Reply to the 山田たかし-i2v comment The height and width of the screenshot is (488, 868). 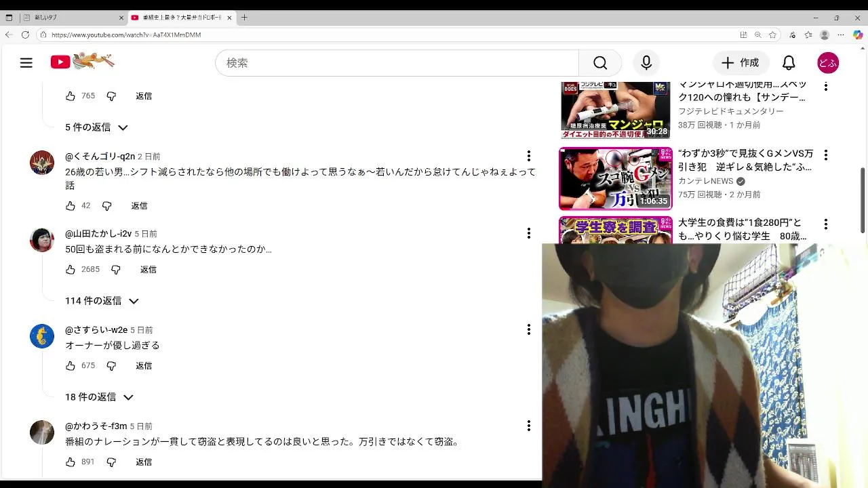pos(149,269)
